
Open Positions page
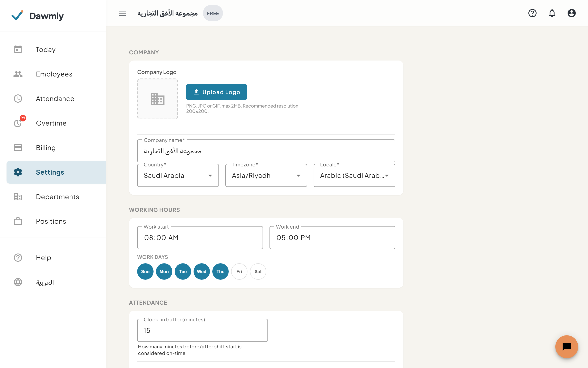click(56, 221)
